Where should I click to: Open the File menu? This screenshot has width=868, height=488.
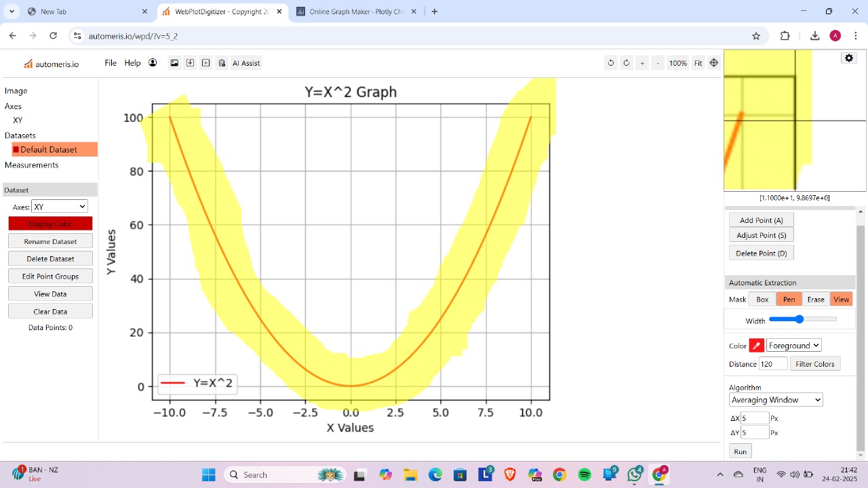tap(110, 62)
